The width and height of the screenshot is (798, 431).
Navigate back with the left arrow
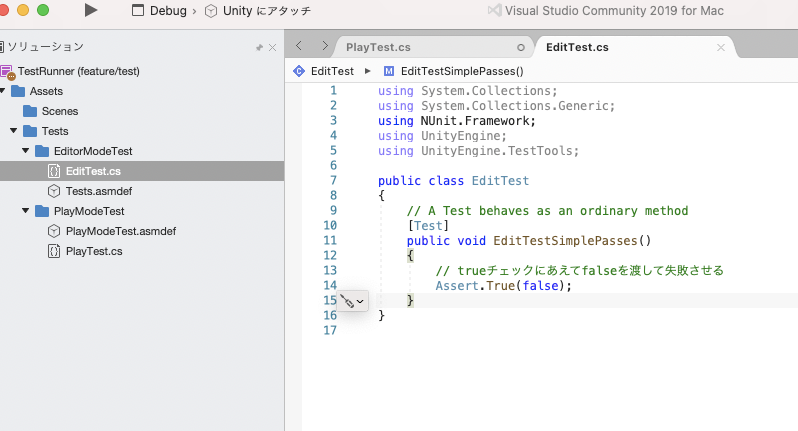tap(299, 46)
